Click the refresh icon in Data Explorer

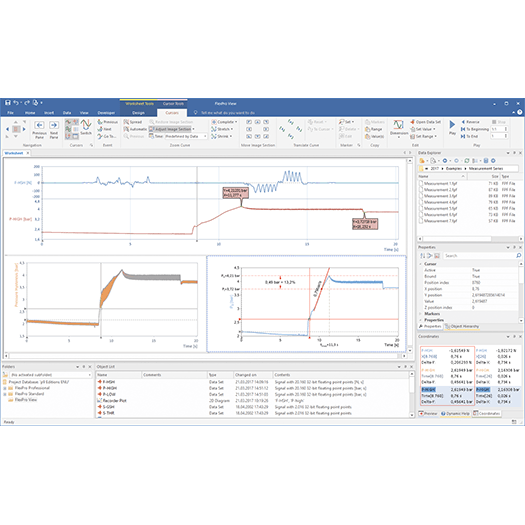point(467,161)
